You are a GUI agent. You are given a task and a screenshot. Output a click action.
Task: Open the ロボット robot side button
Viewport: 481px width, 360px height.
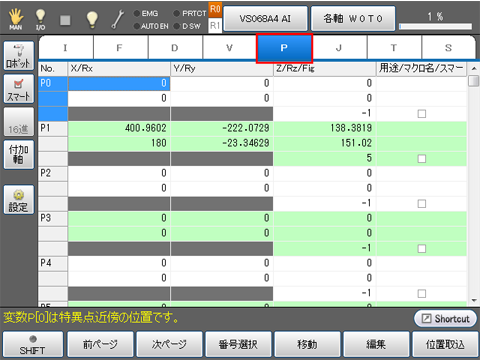pyautogui.click(x=19, y=55)
